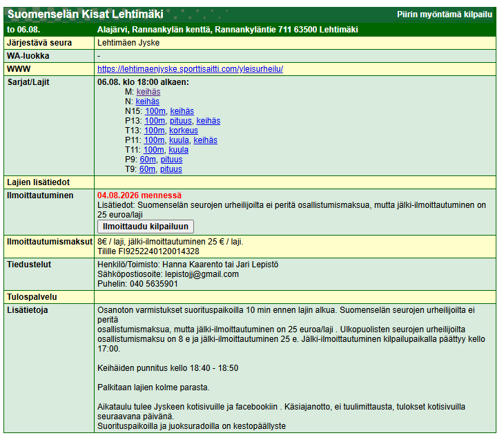This screenshot has height=440, width=504.
Task: Select T13 korkeus event link
Action: click(184, 131)
